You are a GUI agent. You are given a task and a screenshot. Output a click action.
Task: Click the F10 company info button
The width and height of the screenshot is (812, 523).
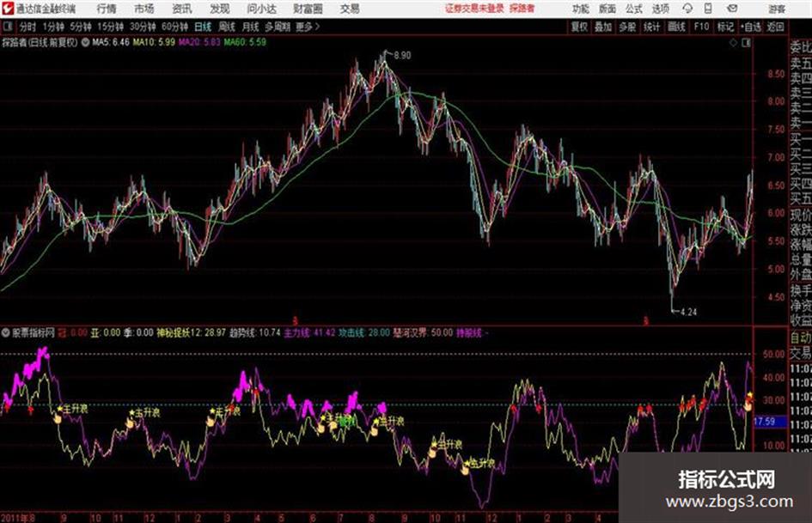[702, 27]
